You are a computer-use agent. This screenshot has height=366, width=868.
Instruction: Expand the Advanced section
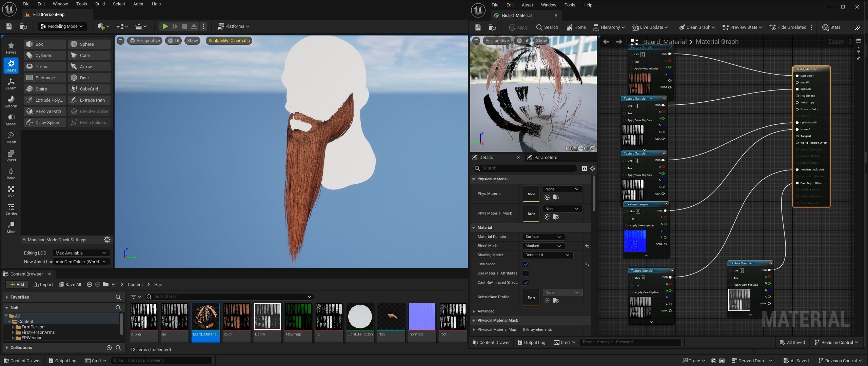(x=474, y=311)
